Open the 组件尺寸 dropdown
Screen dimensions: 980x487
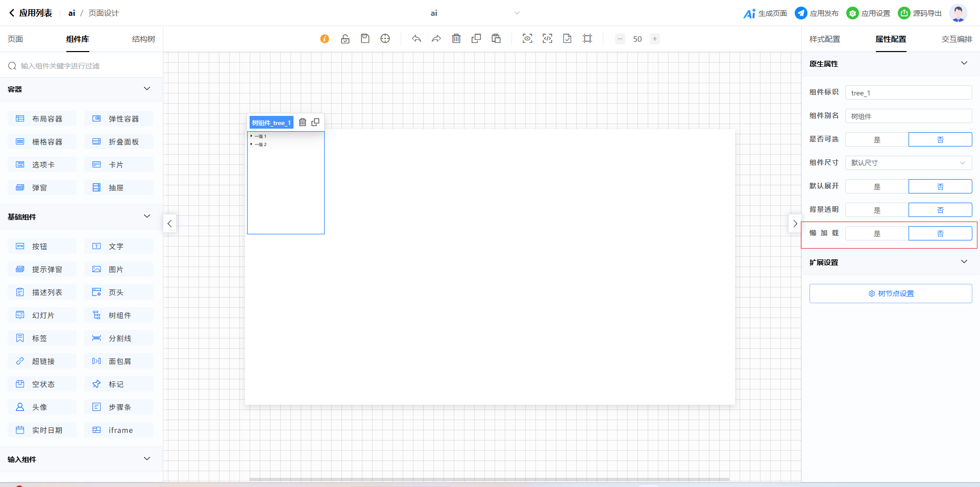tap(909, 163)
